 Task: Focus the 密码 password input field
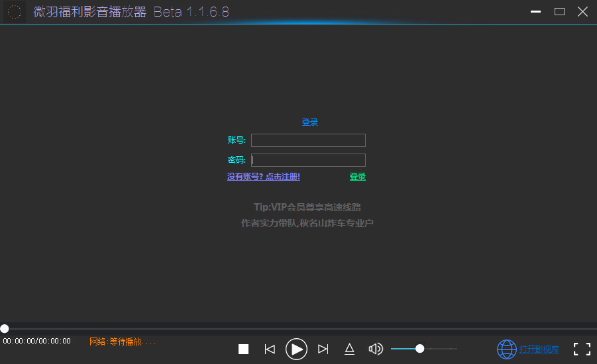(308, 160)
